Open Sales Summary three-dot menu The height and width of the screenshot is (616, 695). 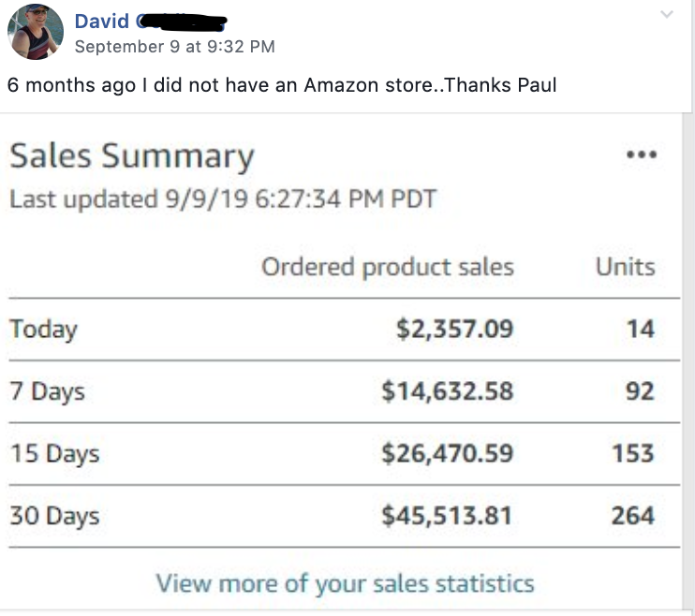coord(642,154)
